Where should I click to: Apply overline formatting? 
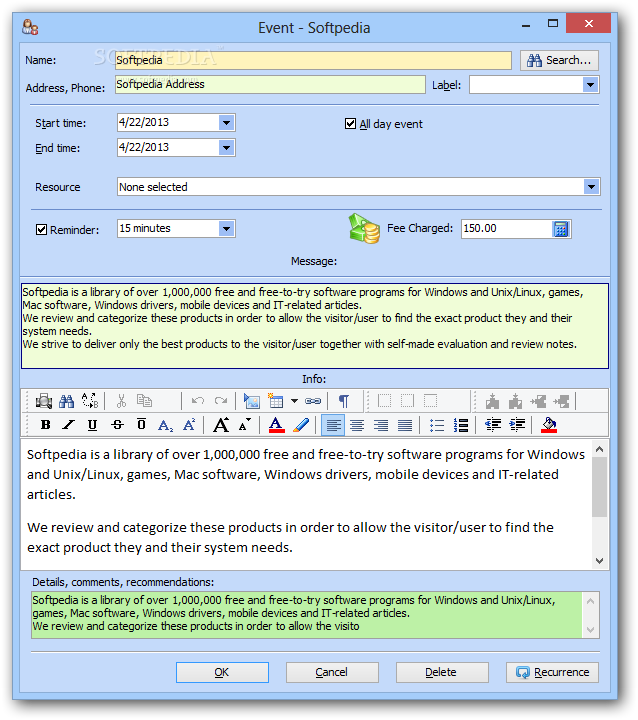coord(141,425)
